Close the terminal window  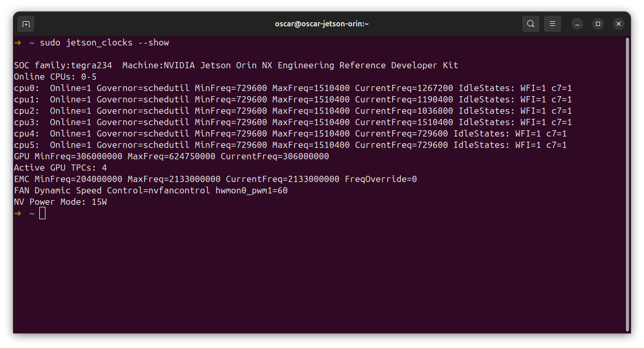click(619, 24)
